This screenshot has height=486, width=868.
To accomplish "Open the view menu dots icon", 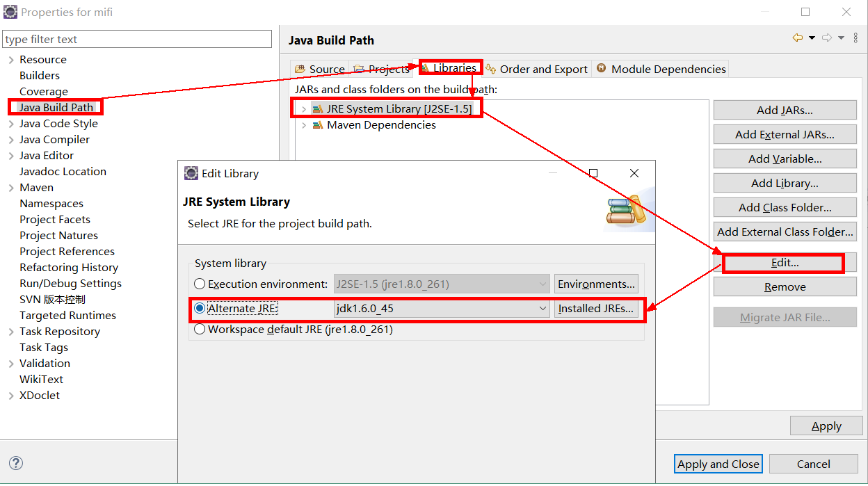I will point(857,38).
